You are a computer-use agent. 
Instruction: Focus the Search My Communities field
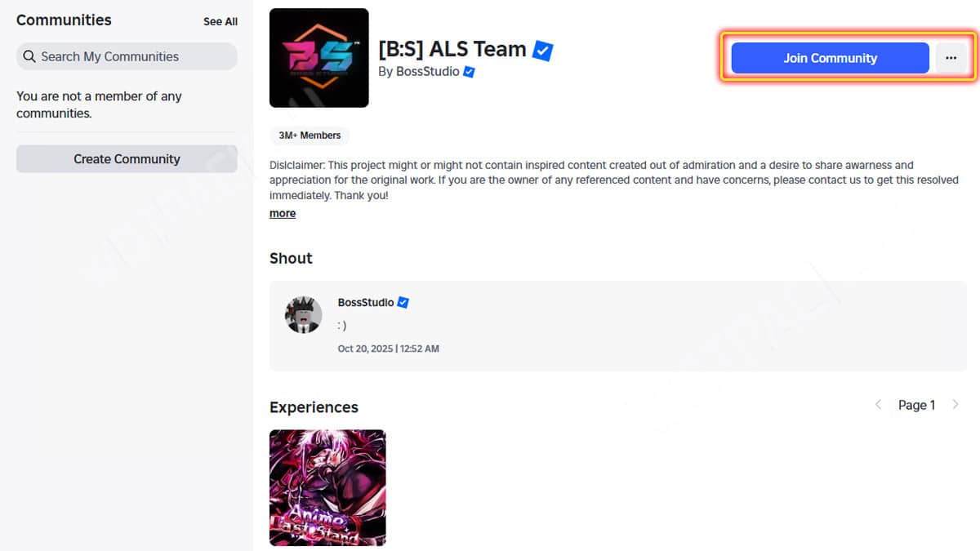[127, 56]
